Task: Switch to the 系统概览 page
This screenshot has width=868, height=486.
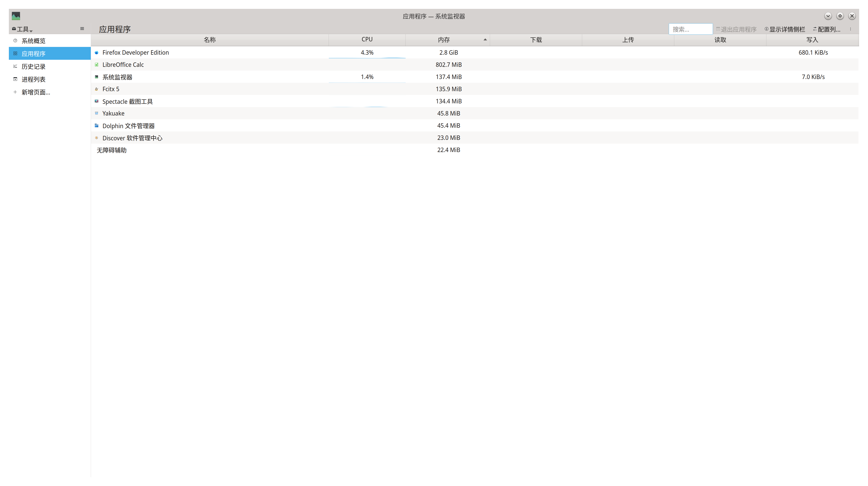Action: (33, 41)
